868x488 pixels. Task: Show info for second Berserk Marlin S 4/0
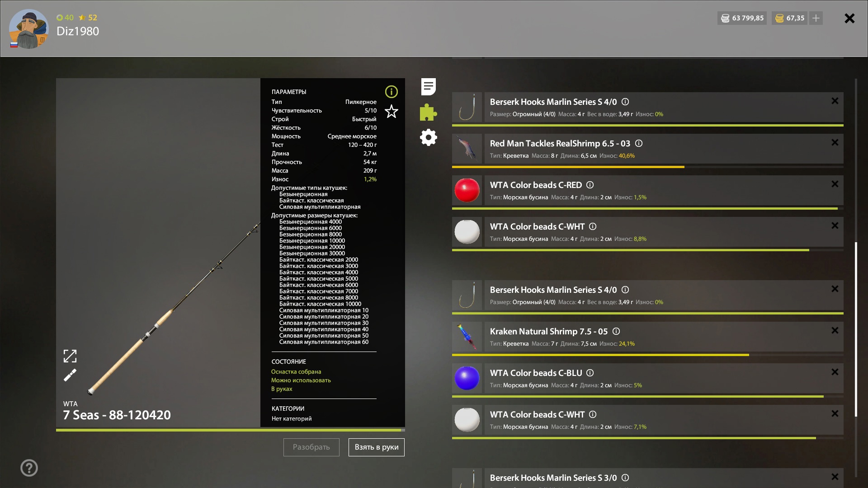click(x=625, y=290)
